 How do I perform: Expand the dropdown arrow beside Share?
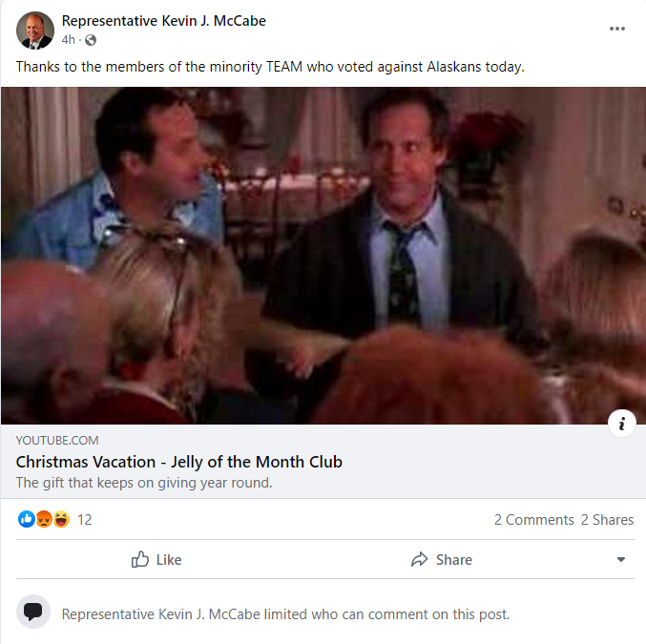pos(621,559)
